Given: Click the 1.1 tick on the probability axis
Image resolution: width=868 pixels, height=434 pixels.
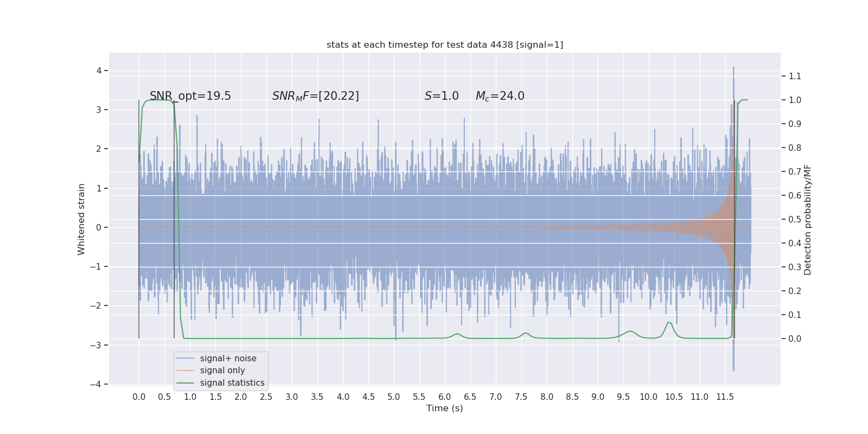Looking at the screenshot, I should coord(795,76).
